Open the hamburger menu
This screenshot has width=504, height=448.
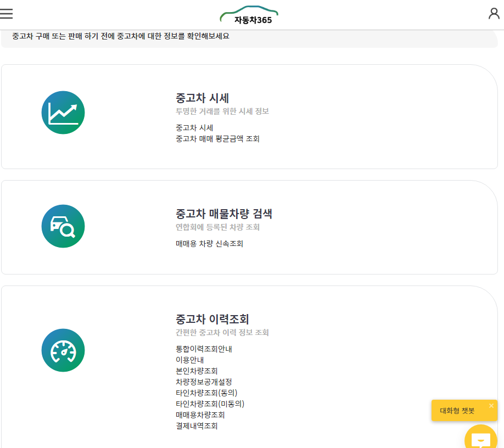pyautogui.click(x=6, y=14)
